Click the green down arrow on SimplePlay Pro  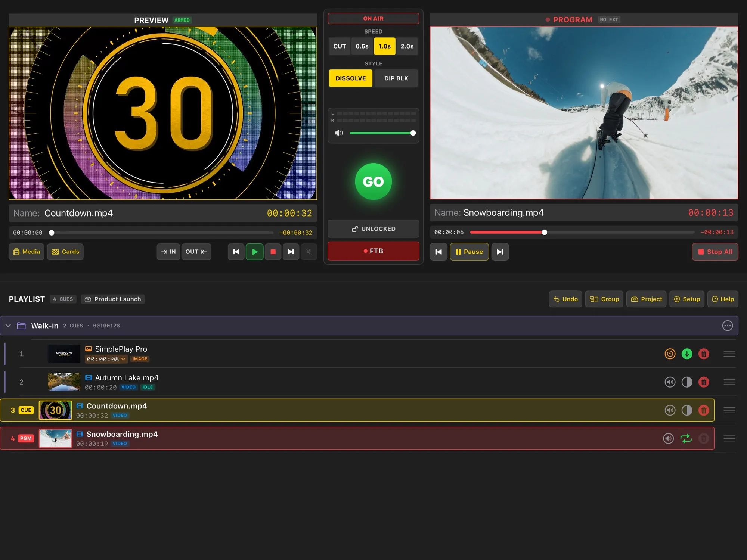(687, 354)
